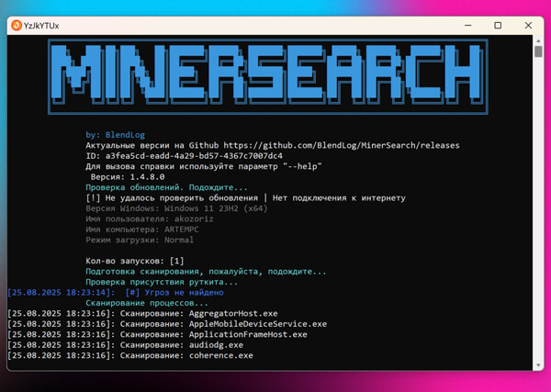Maximize the console window
551x392 pixels.
point(498,26)
